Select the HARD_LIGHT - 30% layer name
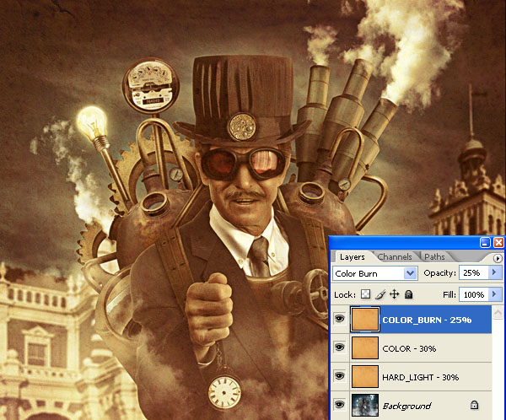This screenshot has width=506, height=420. 421,377
